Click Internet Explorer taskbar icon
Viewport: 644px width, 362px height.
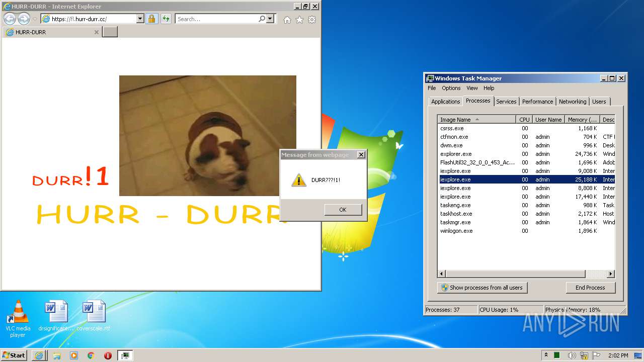pyautogui.click(x=39, y=355)
